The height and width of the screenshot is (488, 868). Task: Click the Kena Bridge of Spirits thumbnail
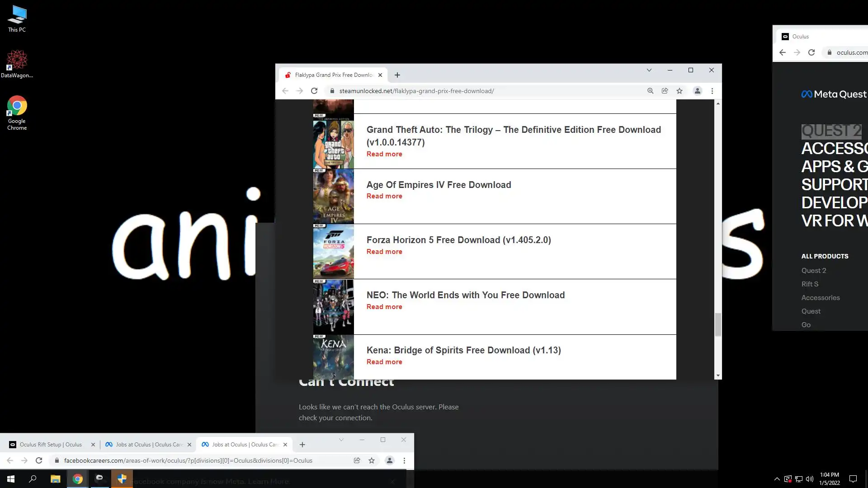(333, 357)
